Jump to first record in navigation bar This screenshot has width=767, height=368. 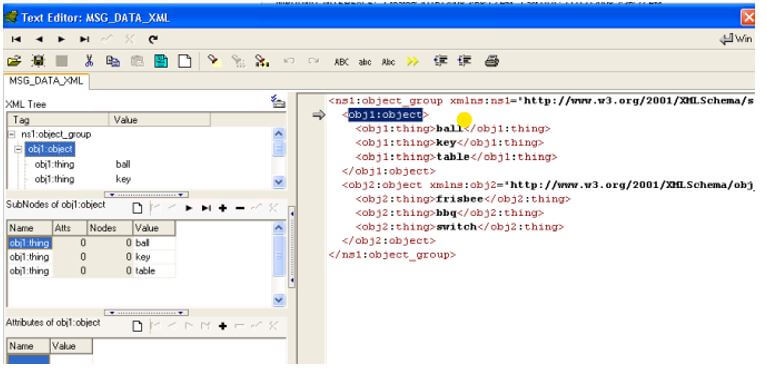pos(16,39)
